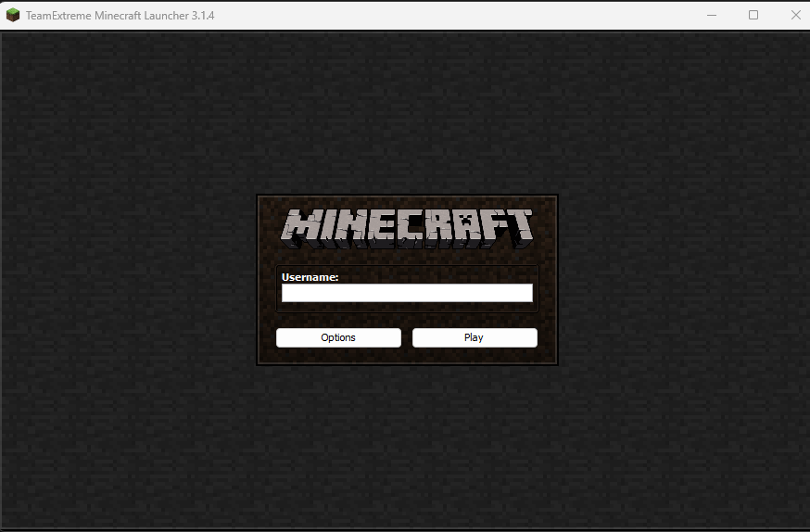Screen dimensions: 810x532
Task: Close the Minecraft launcher window
Action: point(795,16)
